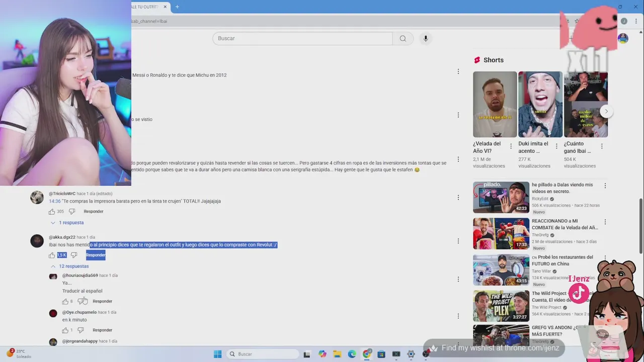Click the YouTube search magnifier button
The height and width of the screenshot is (362, 644).
coord(403,38)
